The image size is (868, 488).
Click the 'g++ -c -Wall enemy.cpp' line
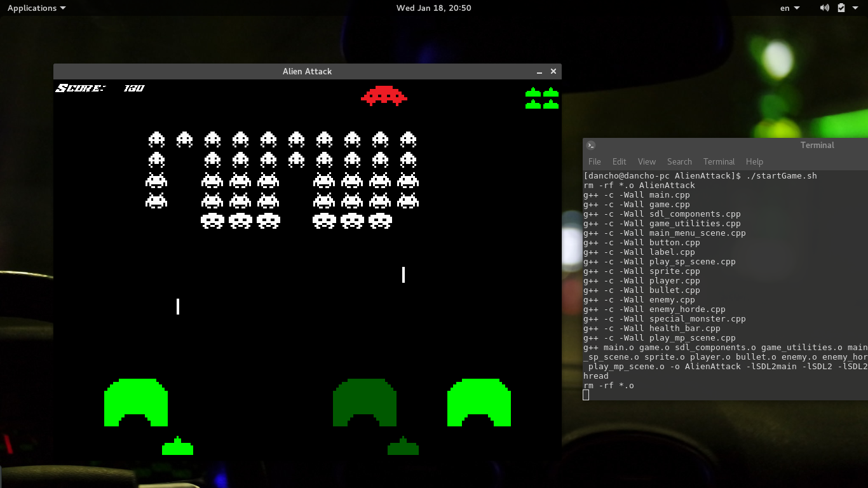tap(639, 300)
